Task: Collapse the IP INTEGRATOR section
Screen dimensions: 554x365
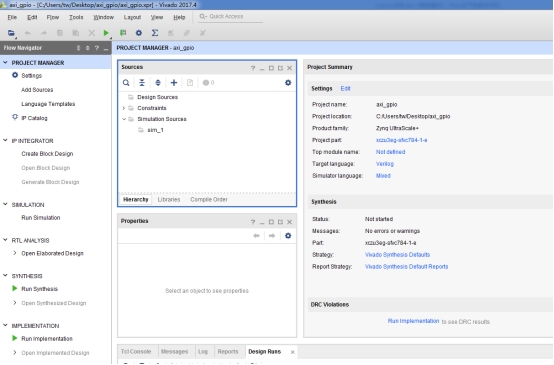Action: pos(5,141)
